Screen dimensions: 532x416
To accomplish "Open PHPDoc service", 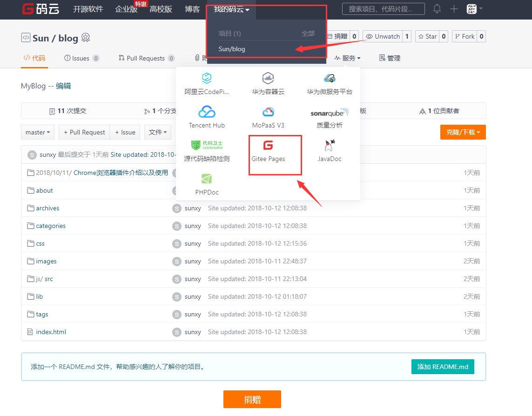I will [207, 184].
